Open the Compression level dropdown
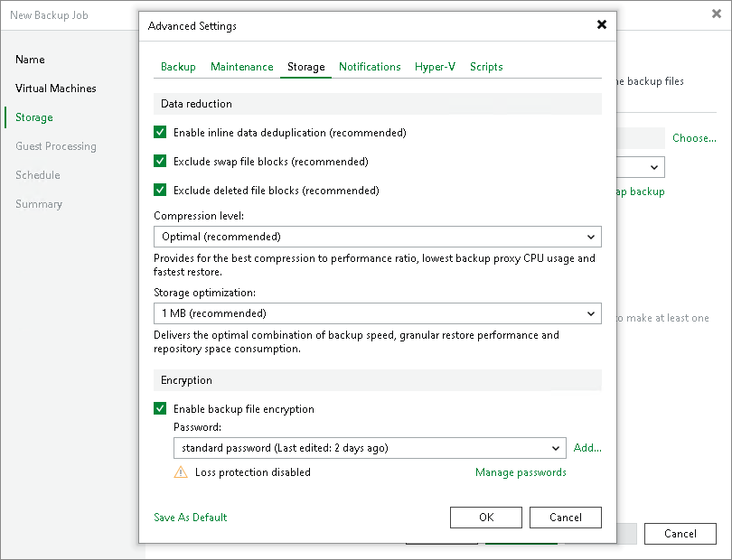Screen dimensions: 732x560 pyautogui.click(x=377, y=237)
